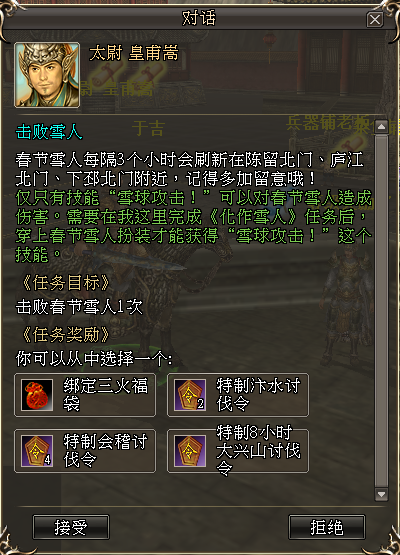Select the 特制8小时大兴山讨伐令 reward label
400x555 pixels.
[x=258, y=451]
